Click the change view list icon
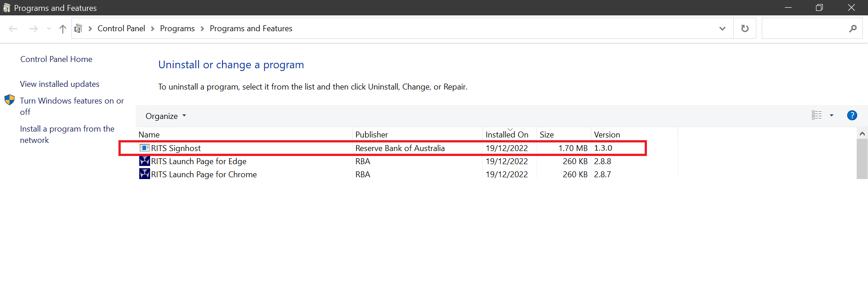Viewport: 868px width, 293px height. click(x=816, y=115)
